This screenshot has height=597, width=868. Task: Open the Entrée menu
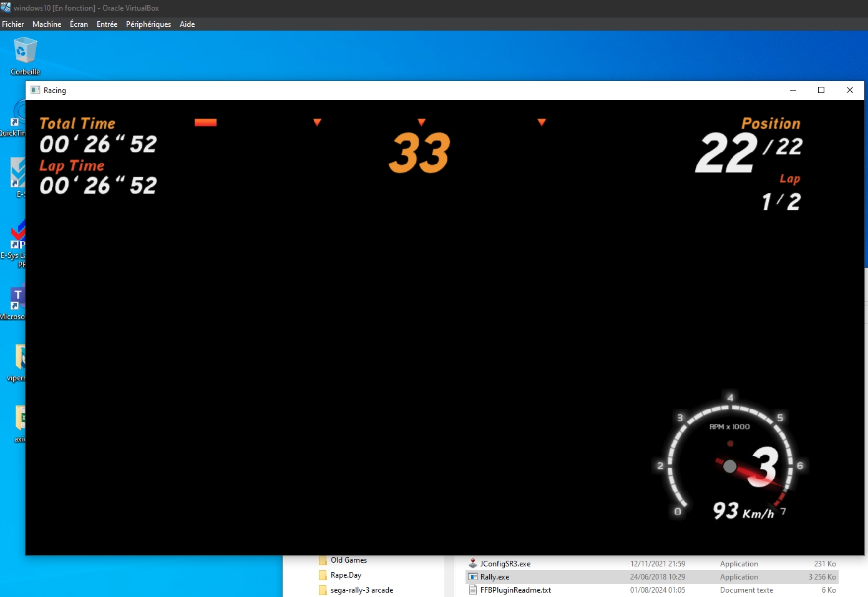107,24
